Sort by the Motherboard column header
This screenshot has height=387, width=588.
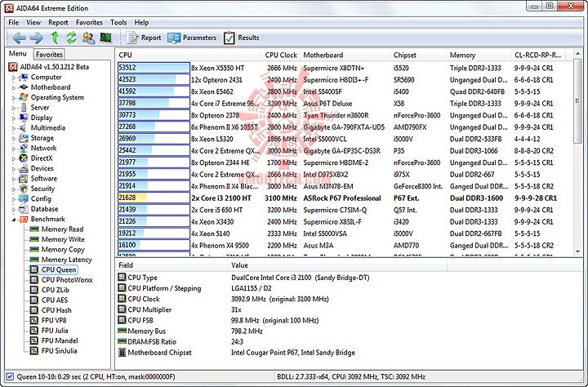pos(345,56)
